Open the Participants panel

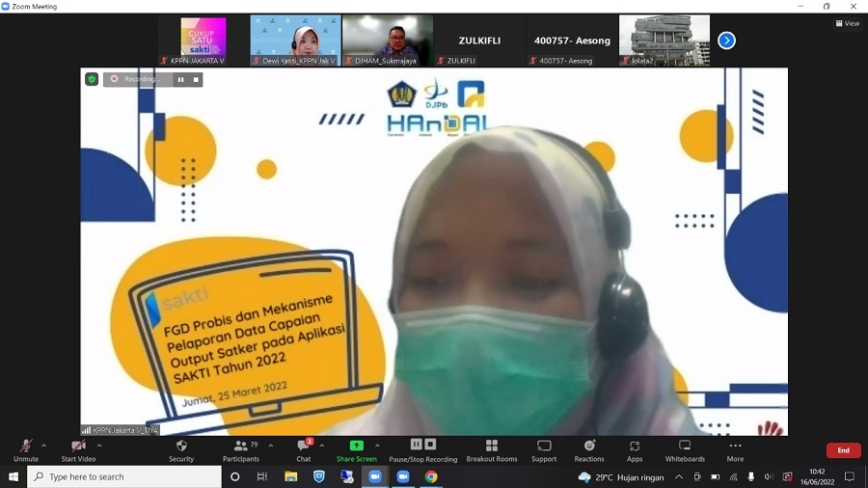click(240, 449)
